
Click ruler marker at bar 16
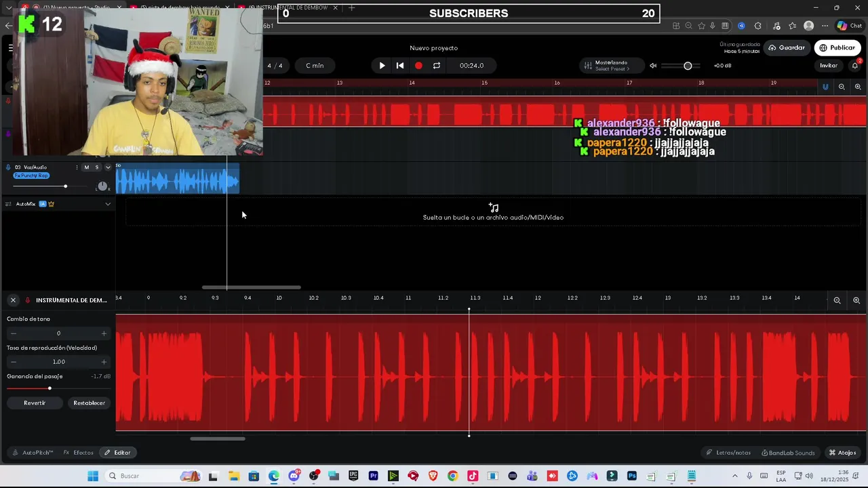[x=557, y=83]
